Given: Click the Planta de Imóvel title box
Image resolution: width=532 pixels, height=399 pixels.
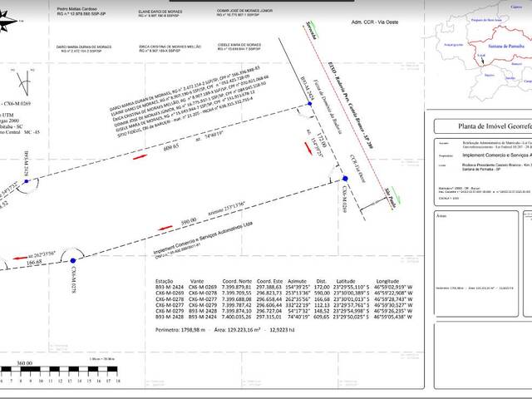Looking at the screenshot, I should 483,126.
